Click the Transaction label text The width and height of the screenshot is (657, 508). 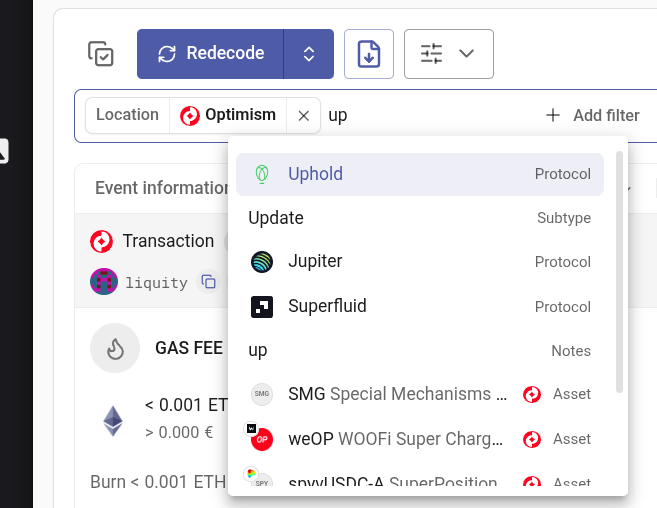click(x=168, y=241)
